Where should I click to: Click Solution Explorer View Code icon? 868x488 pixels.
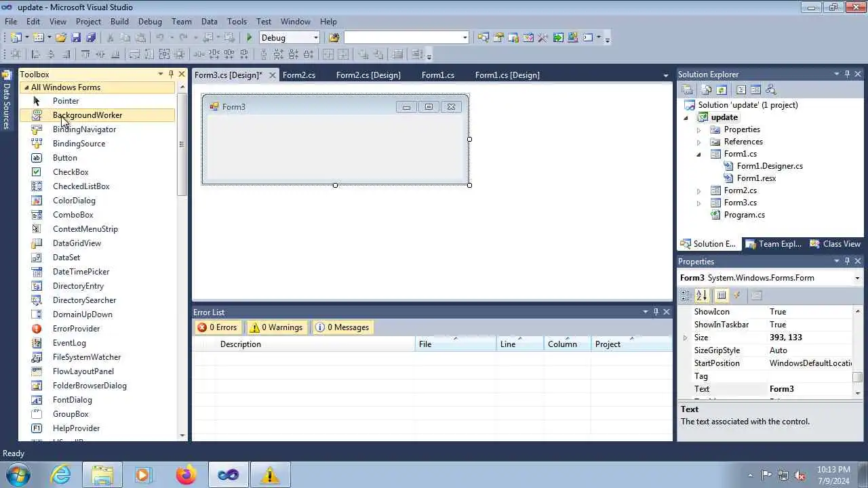741,89
